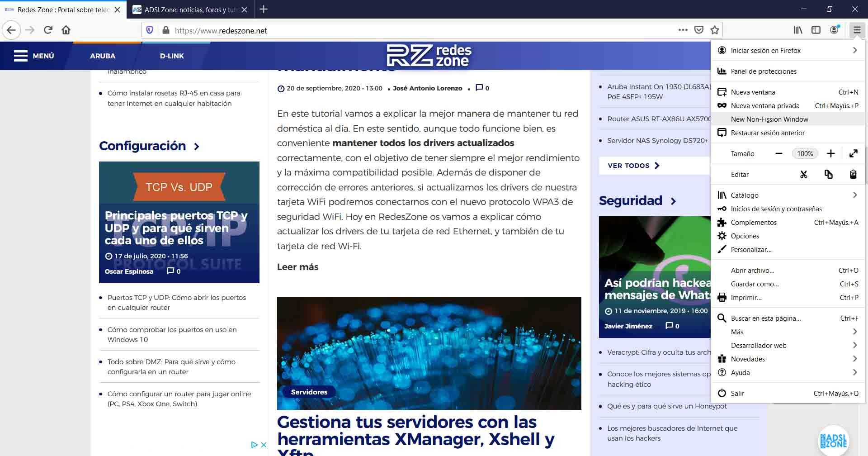Increase zoom with the plus button
868x456 pixels.
point(831,153)
